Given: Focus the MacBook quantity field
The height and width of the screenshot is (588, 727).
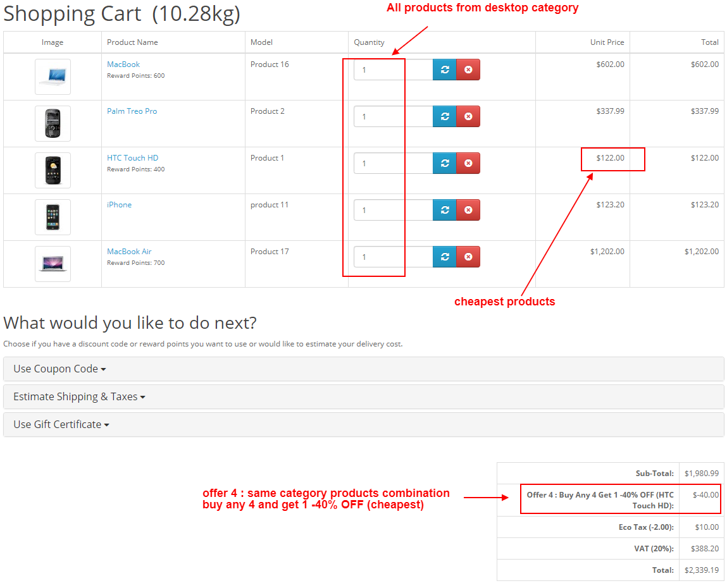Looking at the screenshot, I should (393, 70).
